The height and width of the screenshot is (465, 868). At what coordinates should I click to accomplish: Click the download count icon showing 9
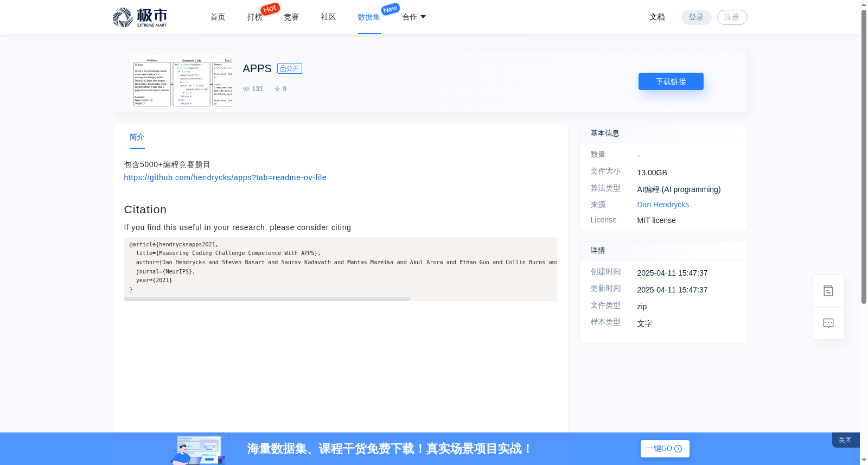(277, 89)
